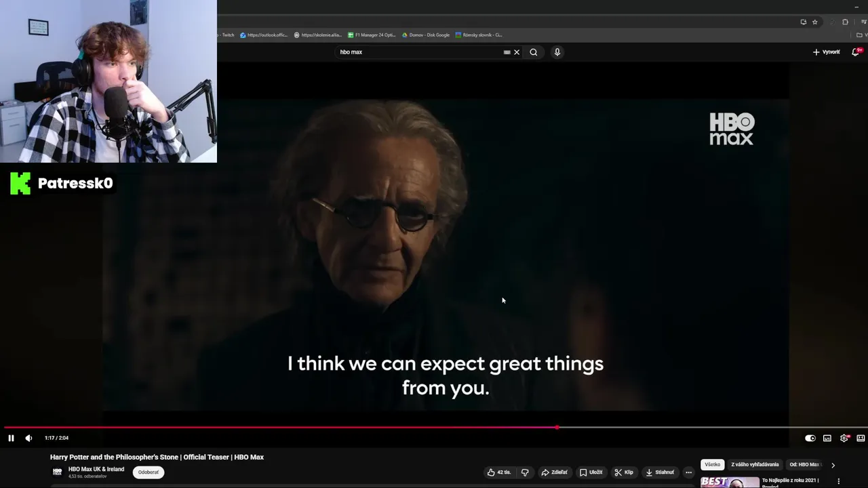Open the Zdieľať share button
868x488 pixels.
pyautogui.click(x=554, y=472)
